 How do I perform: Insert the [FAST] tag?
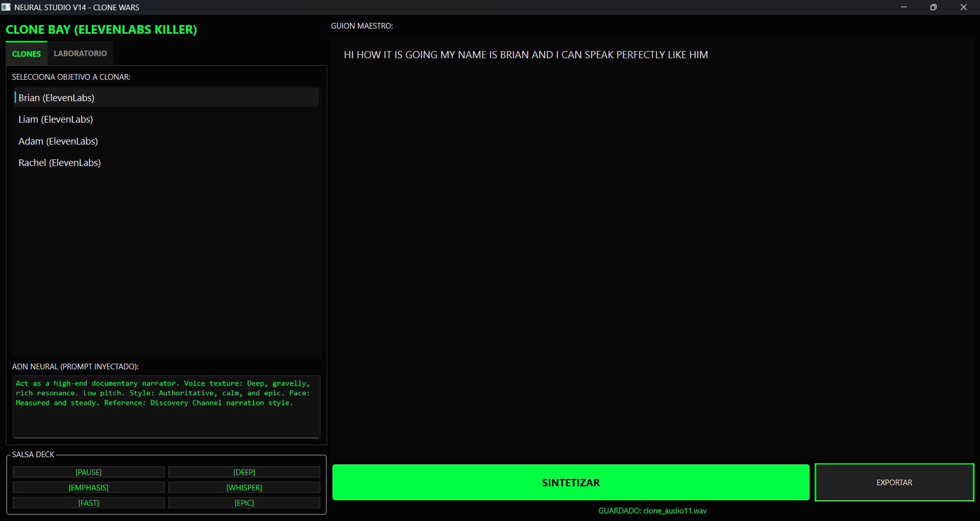89,503
